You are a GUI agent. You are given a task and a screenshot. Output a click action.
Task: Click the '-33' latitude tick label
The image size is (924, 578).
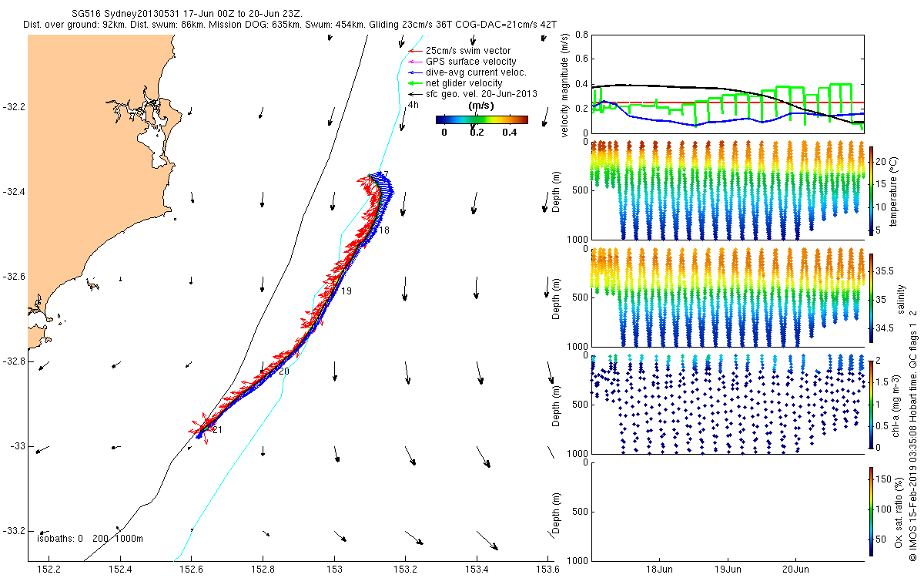coord(17,446)
